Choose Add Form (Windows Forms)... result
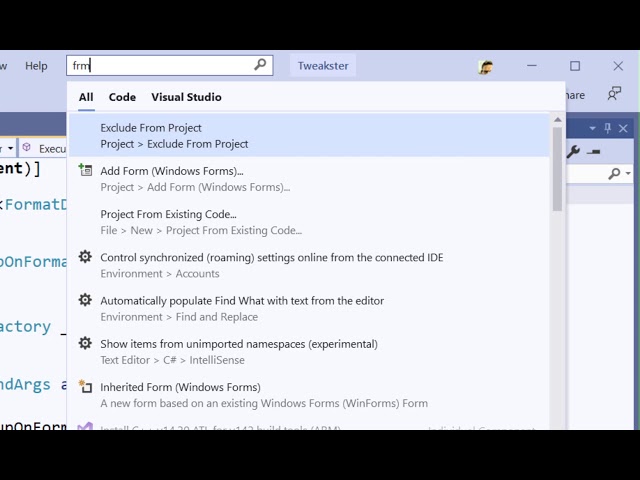 (309, 179)
